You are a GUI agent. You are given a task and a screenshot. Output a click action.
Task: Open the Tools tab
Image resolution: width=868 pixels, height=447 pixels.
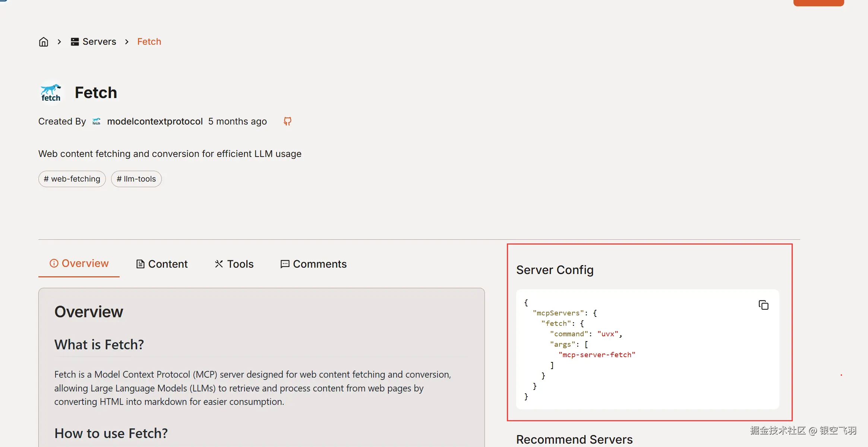point(234,264)
